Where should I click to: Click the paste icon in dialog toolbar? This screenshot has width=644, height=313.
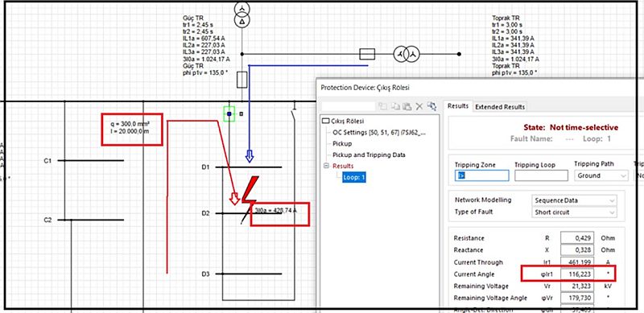point(407,106)
